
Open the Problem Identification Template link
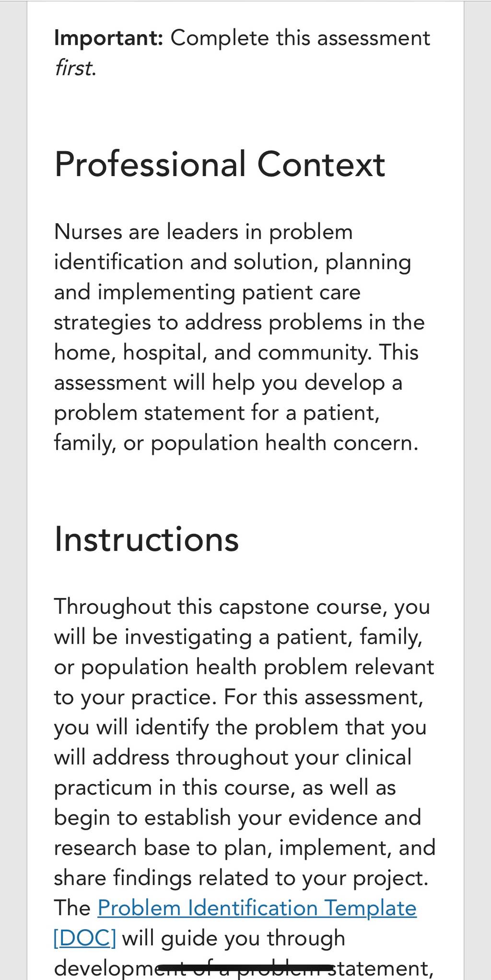(257, 908)
